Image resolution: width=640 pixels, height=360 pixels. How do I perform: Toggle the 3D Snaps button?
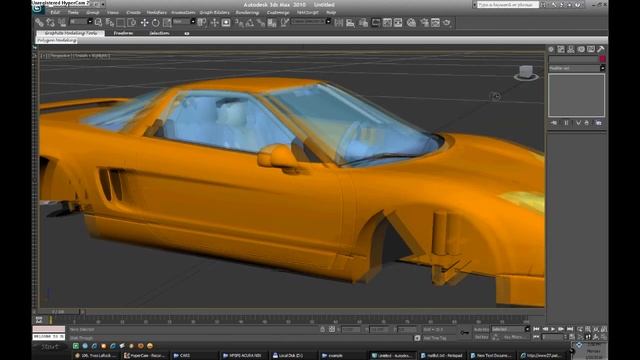coord(238,22)
